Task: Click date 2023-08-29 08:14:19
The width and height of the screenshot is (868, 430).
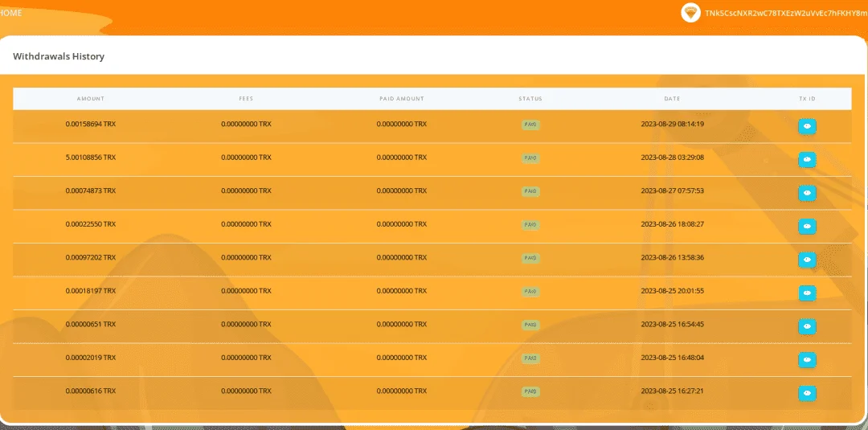Action: point(672,124)
